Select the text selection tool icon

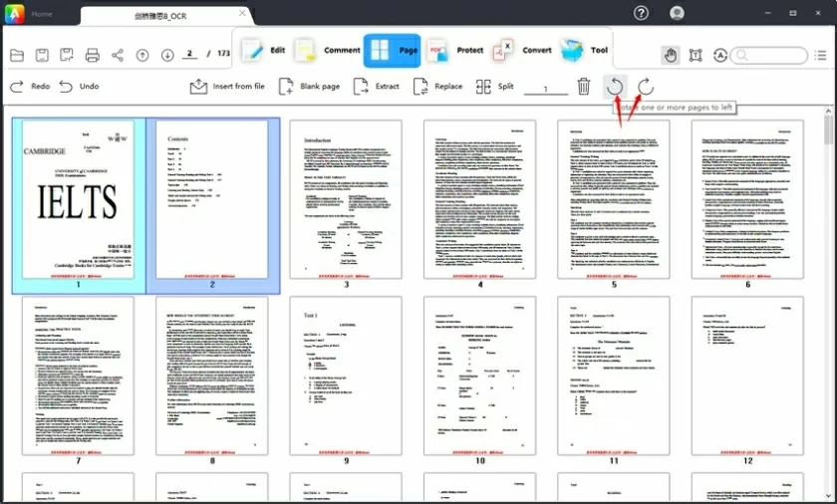click(x=696, y=55)
